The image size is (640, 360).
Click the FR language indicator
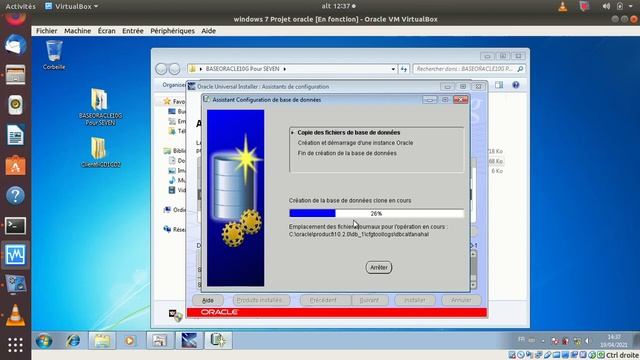click(521, 339)
